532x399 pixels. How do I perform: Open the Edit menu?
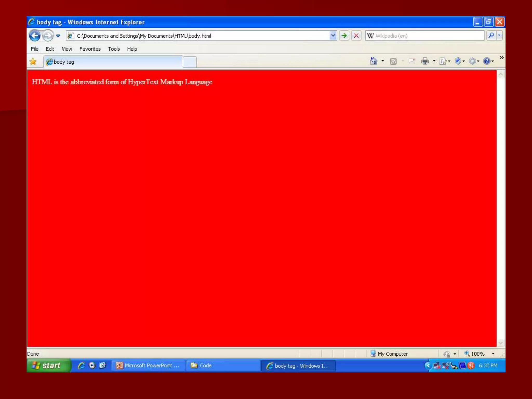click(x=50, y=49)
